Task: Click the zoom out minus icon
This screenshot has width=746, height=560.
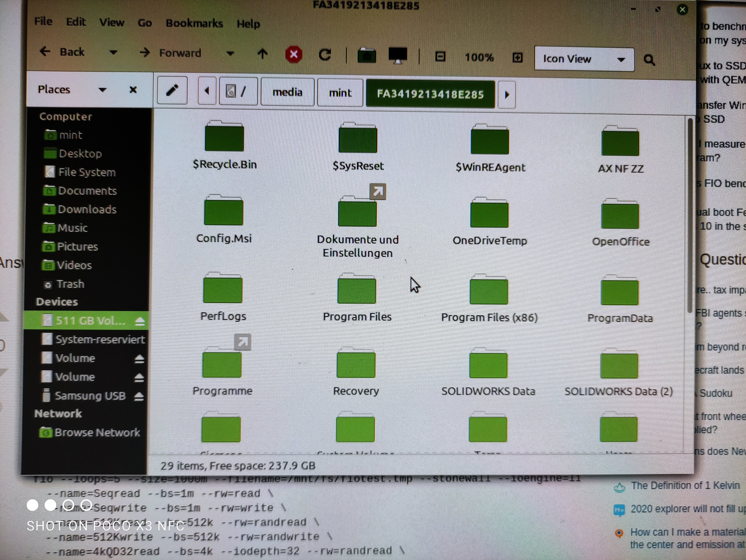Action: [x=440, y=57]
